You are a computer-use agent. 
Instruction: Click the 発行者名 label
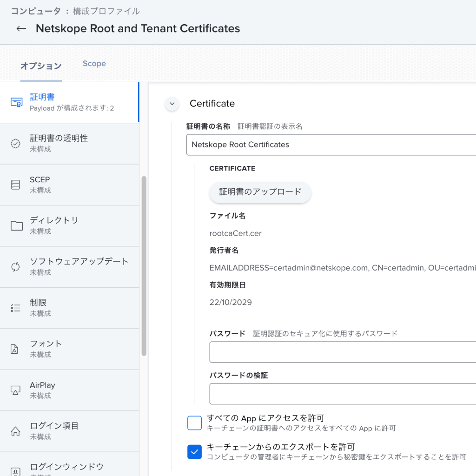coord(224,251)
